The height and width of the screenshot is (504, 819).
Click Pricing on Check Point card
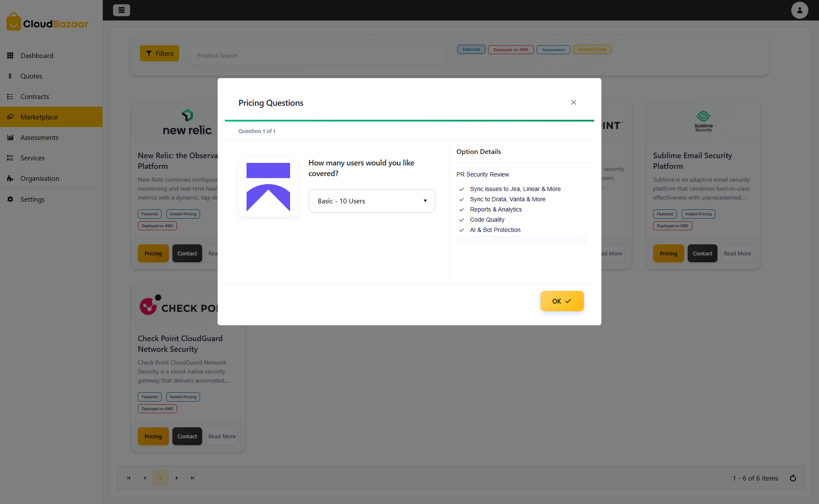click(x=153, y=436)
